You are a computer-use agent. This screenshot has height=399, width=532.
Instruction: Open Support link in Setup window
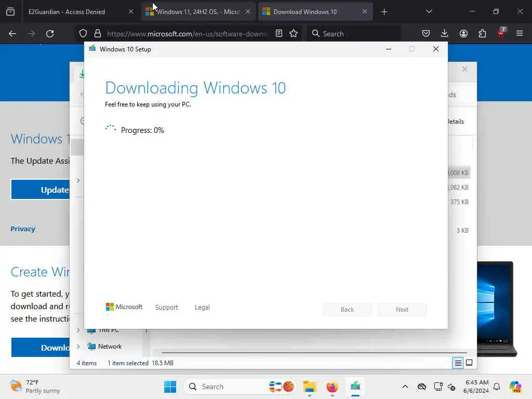(x=167, y=308)
